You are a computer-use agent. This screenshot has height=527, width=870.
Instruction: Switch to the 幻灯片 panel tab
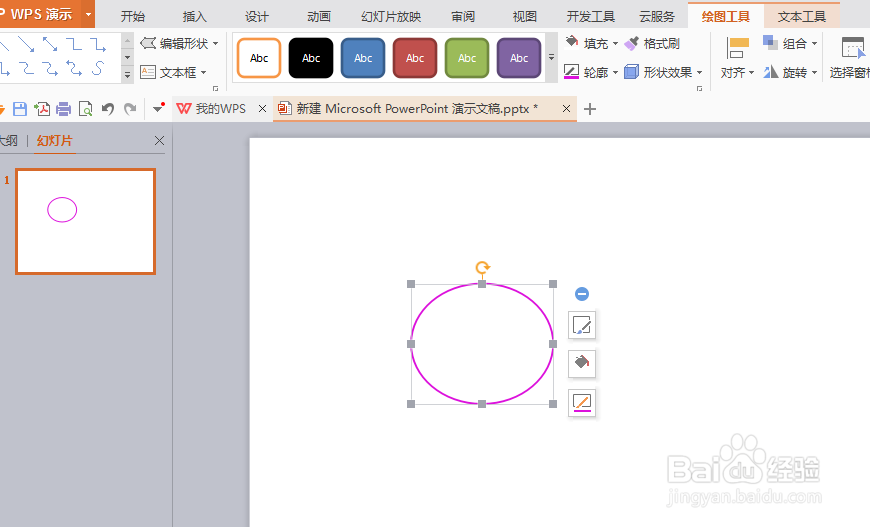pos(54,141)
